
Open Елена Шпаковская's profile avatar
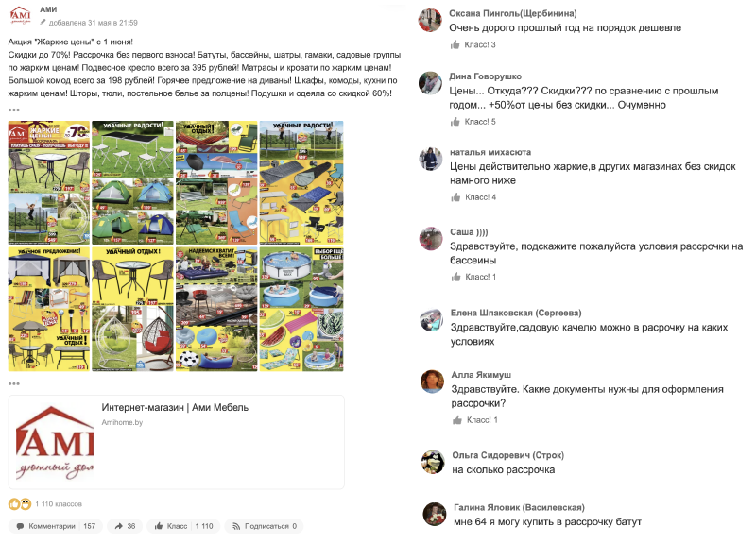click(431, 320)
